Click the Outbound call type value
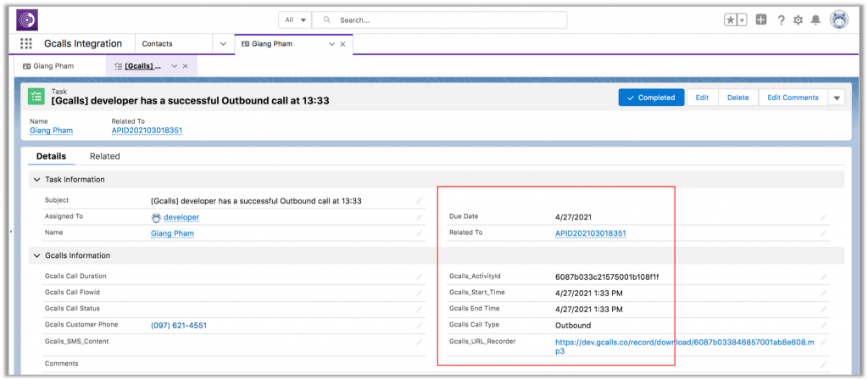 (573, 325)
